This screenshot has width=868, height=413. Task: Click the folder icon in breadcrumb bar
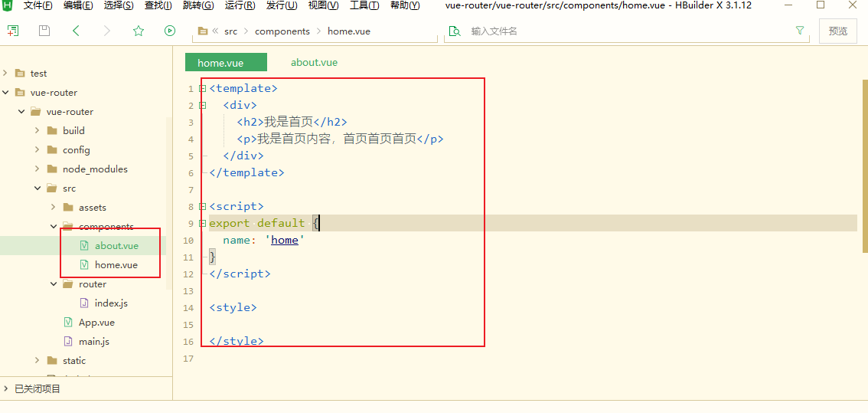pyautogui.click(x=203, y=31)
